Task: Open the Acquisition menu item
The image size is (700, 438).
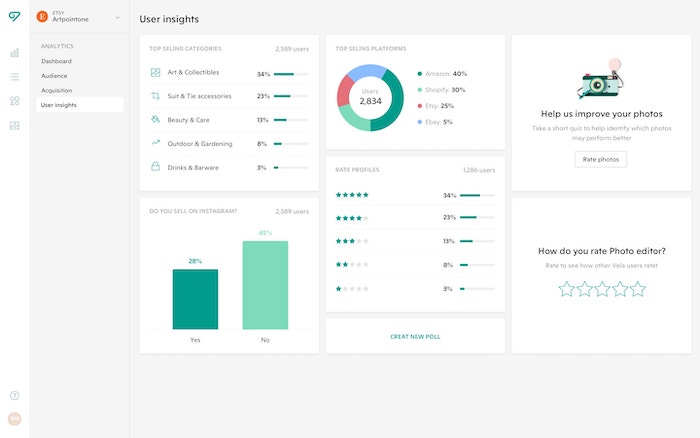Action: (56, 91)
